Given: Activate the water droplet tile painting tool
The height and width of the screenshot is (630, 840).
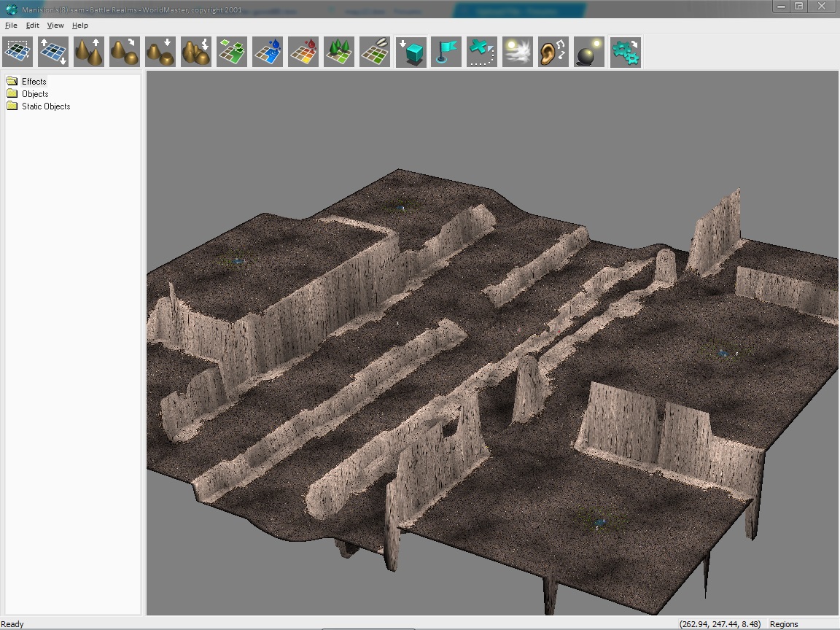Looking at the screenshot, I should 268,52.
